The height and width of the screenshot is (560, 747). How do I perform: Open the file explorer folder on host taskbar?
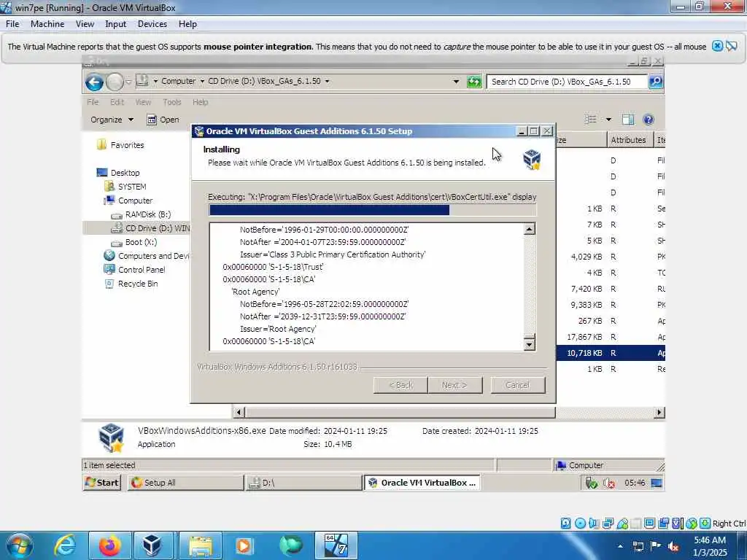[x=201, y=545]
